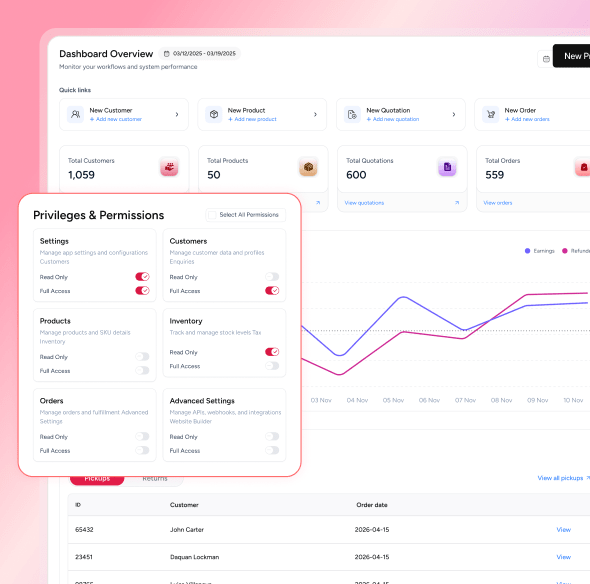Screen dimensions: 590x584
Task: Open the date range picker 03/12/2025 - 03/19/2025
Action: (x=199, y=54)
